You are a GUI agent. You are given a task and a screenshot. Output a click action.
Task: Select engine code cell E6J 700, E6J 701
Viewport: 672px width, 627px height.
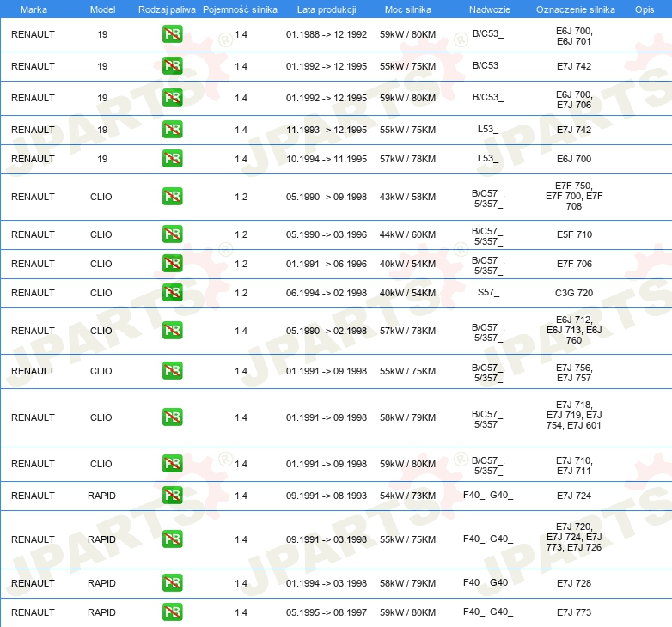coord(574,36)
